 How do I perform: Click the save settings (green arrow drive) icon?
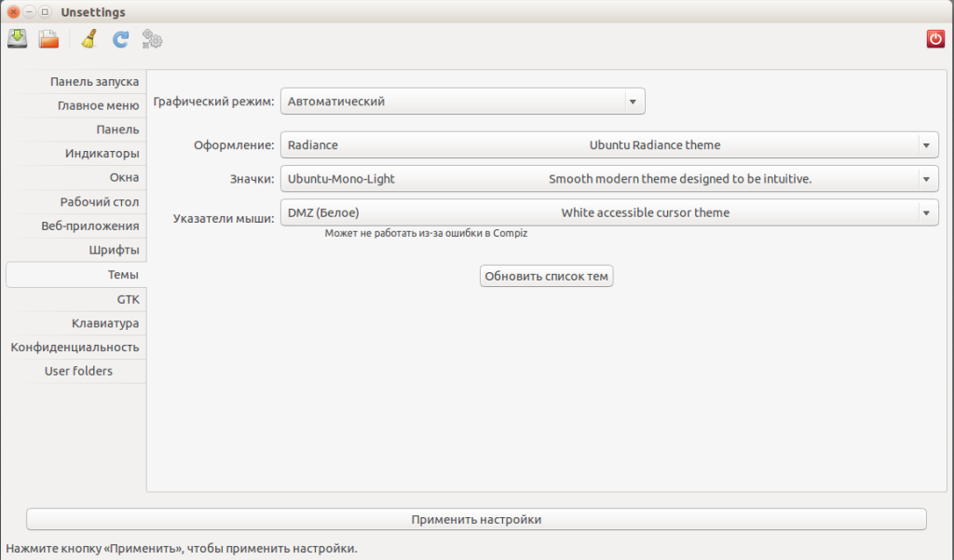point(18,39)
